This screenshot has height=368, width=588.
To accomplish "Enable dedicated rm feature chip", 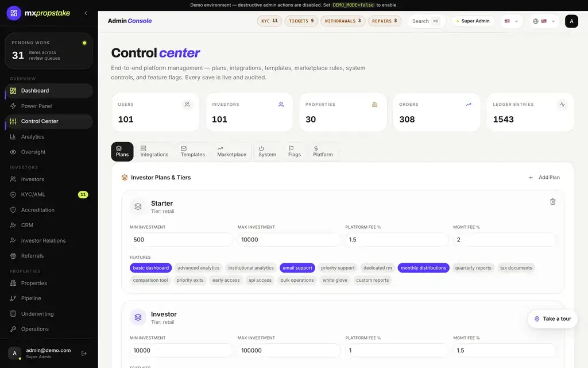I will [x=378, y=268].
